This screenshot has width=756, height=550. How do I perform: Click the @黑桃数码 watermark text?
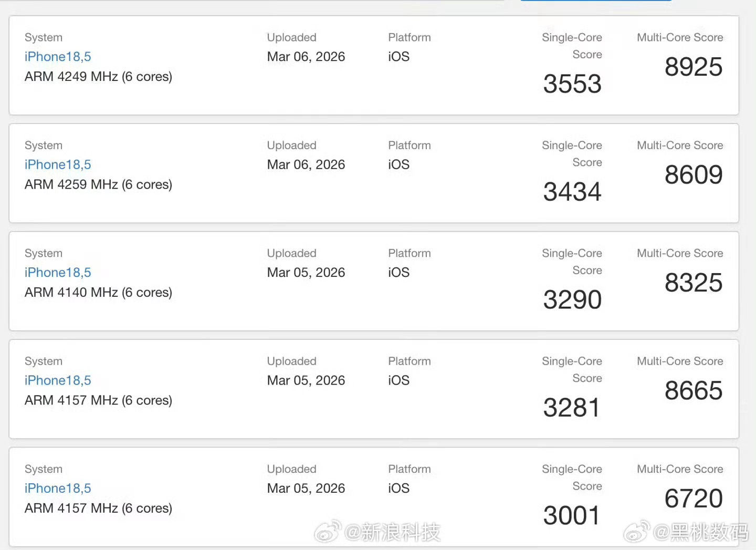pos(700,533)
